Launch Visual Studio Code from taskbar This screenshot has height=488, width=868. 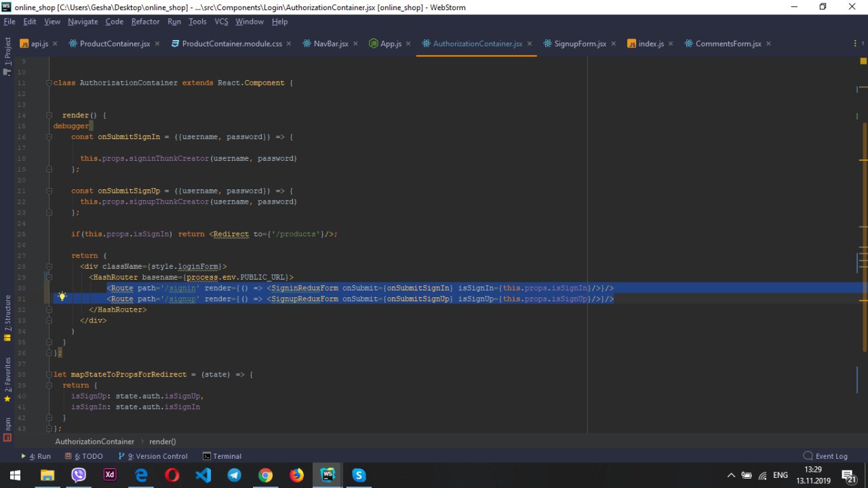203,475
